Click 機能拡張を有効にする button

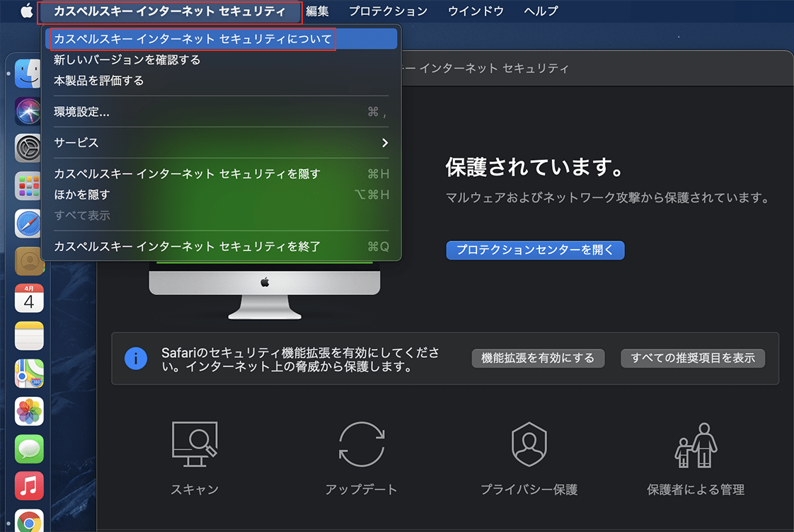tap(538, 359)
